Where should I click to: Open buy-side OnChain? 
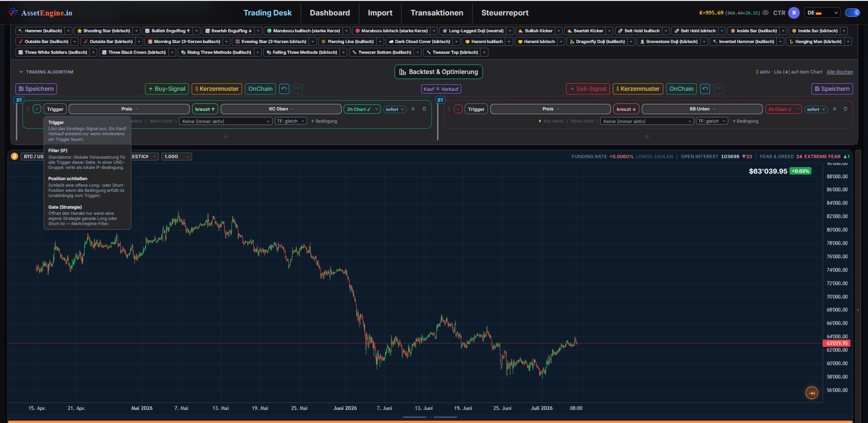[260, 89]
